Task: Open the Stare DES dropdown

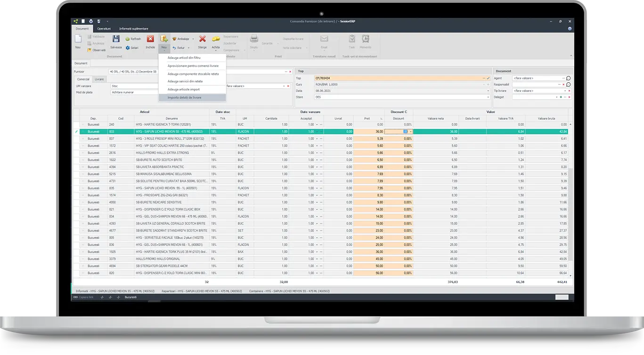Action: click(x=488, y=97)
